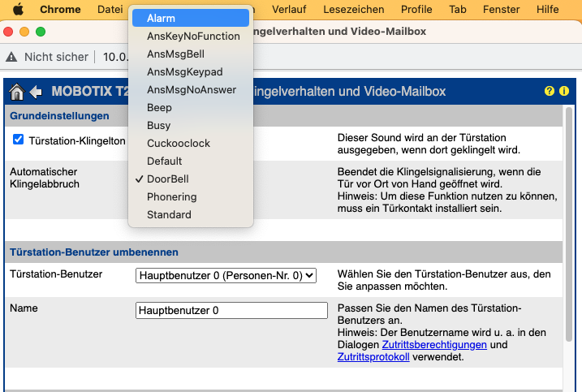
Task: Choose AnsMsgBell sound
Action: 191,54
